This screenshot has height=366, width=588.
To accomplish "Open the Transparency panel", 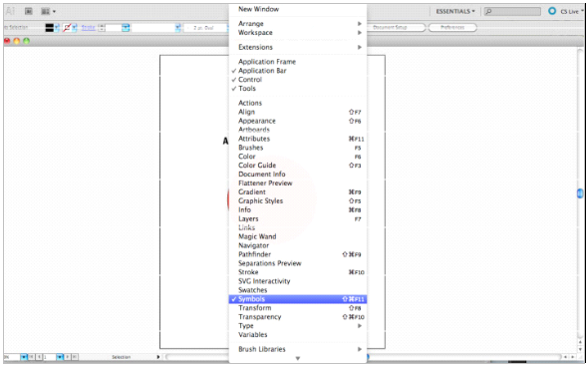I will (x=298, y=317).
